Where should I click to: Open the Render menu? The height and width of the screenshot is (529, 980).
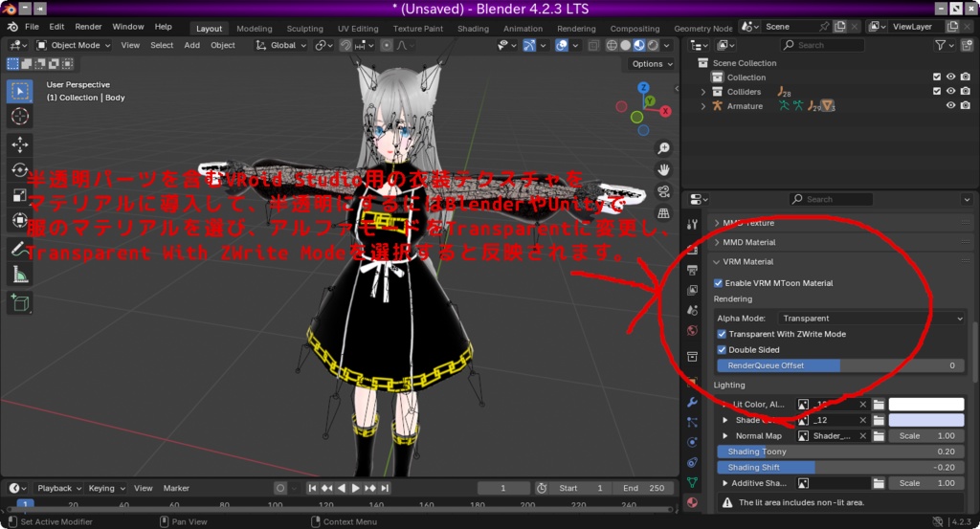pyautogui.click(x=88, y=27)
